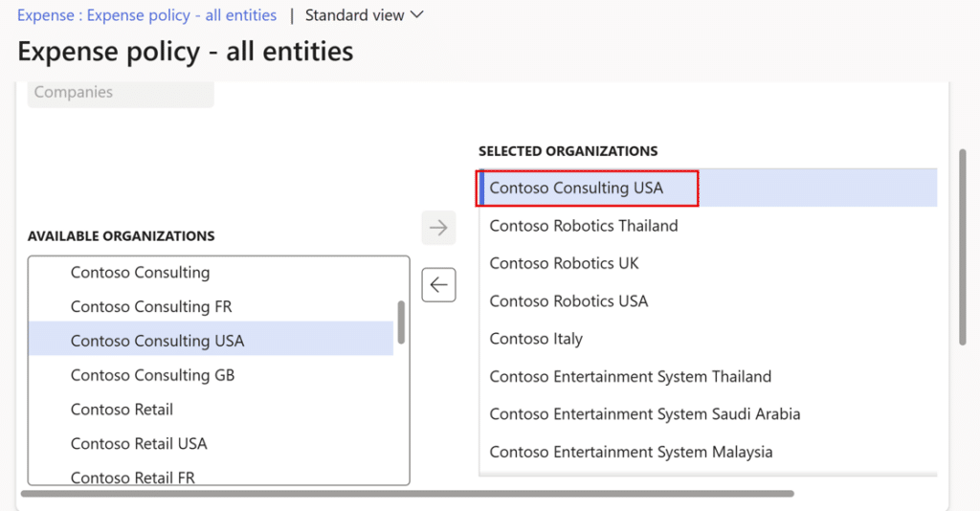The width and height of the screenshot is (980, 511).
Task: Select Contoso Robotics USA in selected list
Action: 568,300
